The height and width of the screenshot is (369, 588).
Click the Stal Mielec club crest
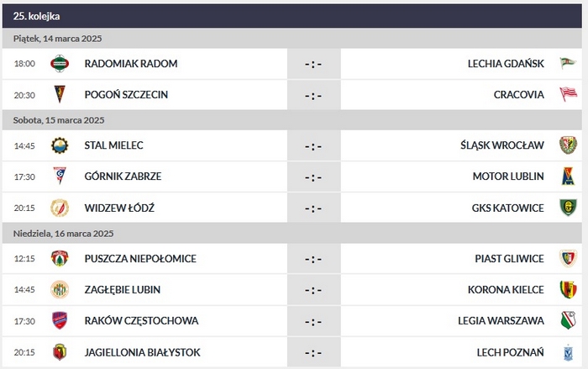(59, 145)
